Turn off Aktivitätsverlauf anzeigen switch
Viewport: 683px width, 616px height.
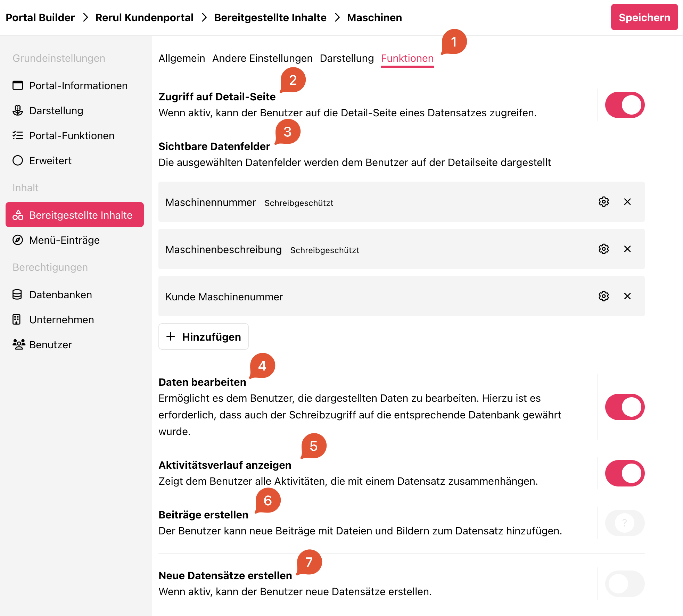[625, 473]
